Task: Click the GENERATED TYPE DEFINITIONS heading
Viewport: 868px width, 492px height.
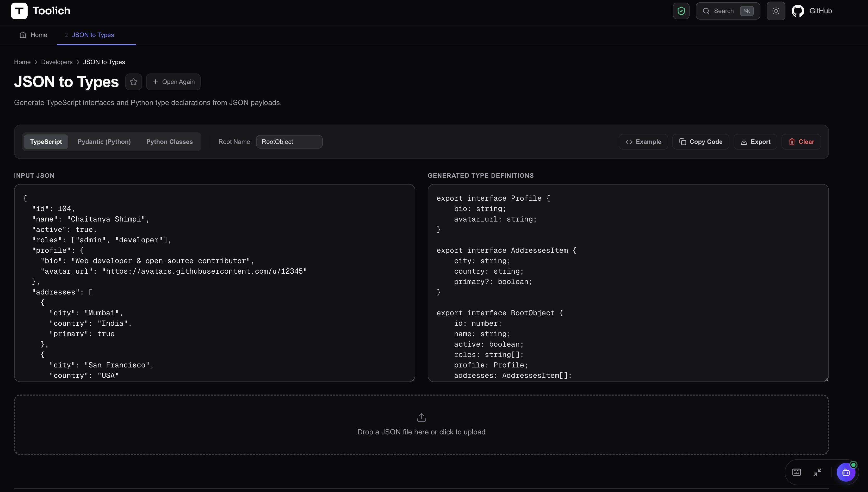Action: 481,175
